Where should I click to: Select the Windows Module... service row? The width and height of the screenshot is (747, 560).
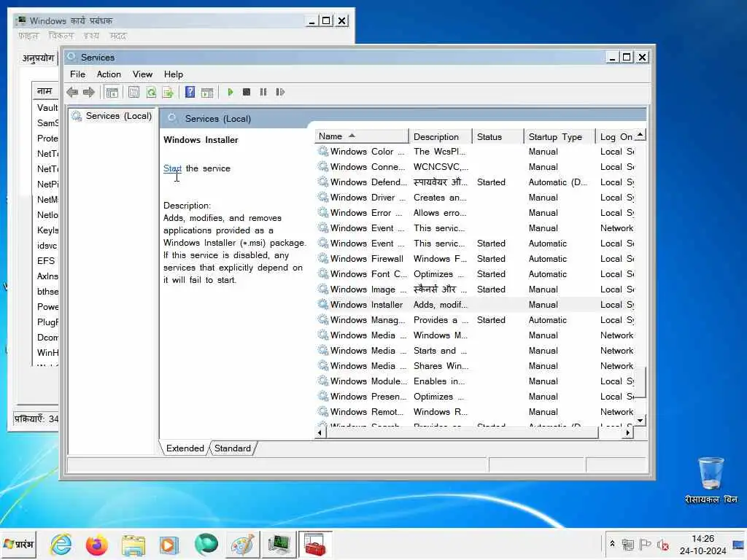coord(475,381)
